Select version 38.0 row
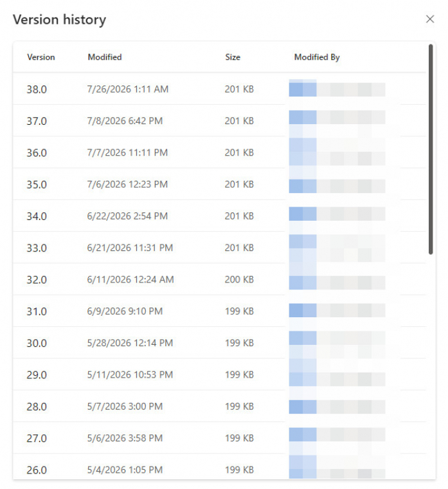The image size is (448, 489). [219, 89]
